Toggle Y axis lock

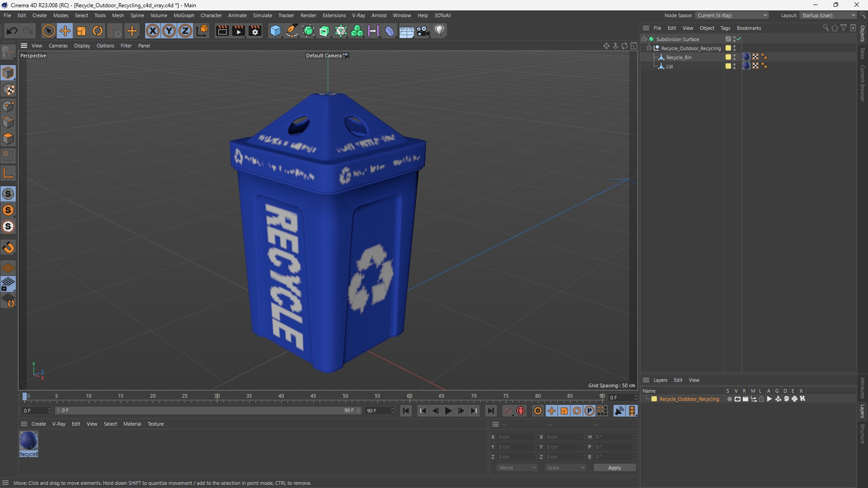coord(169,31)
